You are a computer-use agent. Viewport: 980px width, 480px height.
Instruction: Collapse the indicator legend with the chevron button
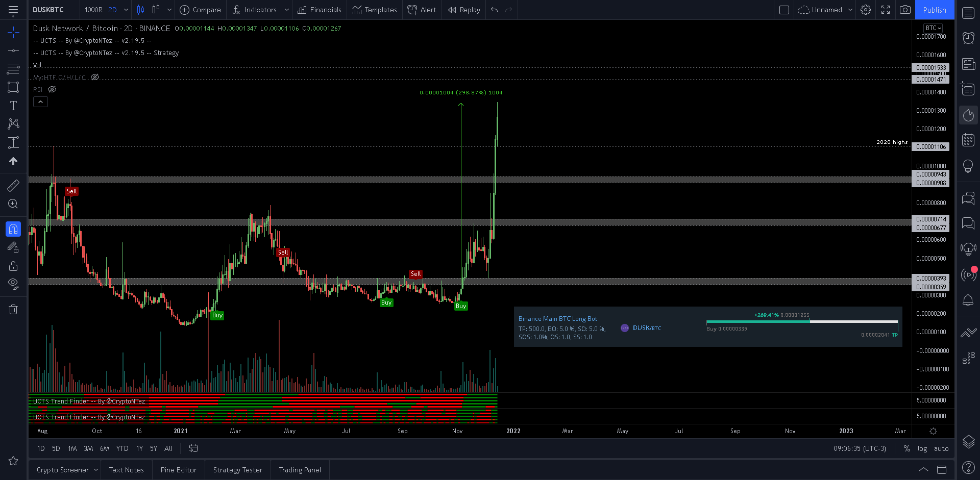[x=40, y=102]
